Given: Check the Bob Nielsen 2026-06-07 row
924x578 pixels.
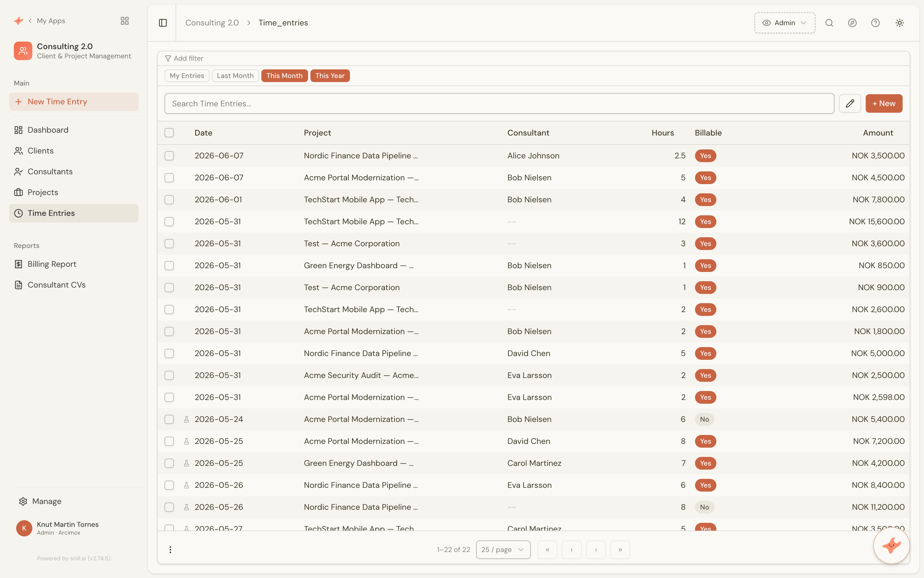Looking at the screenshot, I should click(x=169, y=178).
